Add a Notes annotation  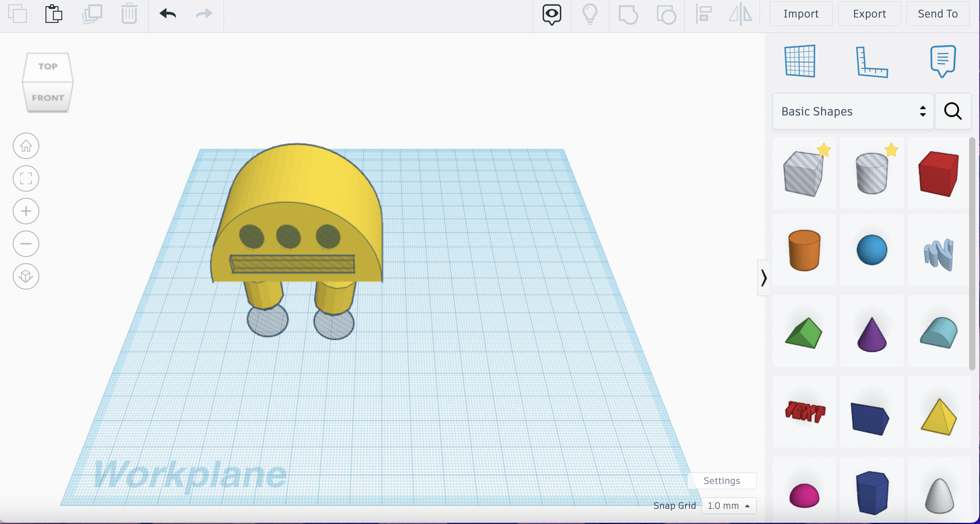pos(942,61)
